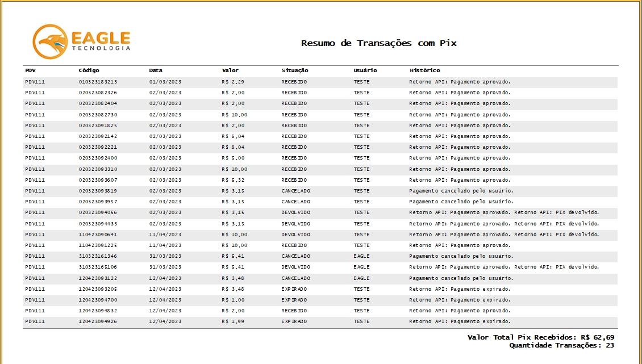The image size is (642, 364).
Task: Click the date 11/04/2023 for code 110423090641
Action: pyautogui.click(x=165, y=235)
